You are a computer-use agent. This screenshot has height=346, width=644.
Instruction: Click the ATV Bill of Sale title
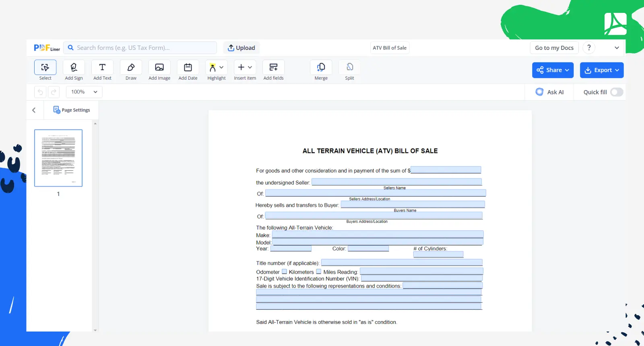point(390,48)
